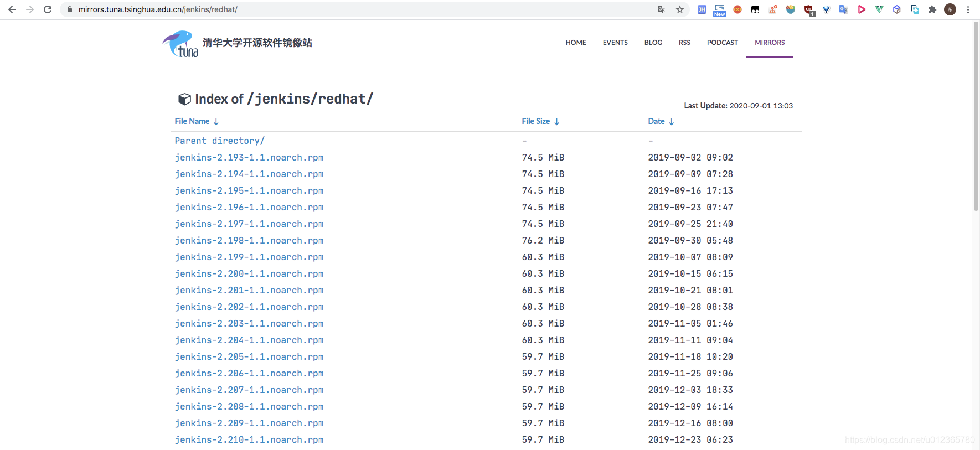Click the browser forward arrow
The image size is (980, 450).
click(x=30, y=9)
